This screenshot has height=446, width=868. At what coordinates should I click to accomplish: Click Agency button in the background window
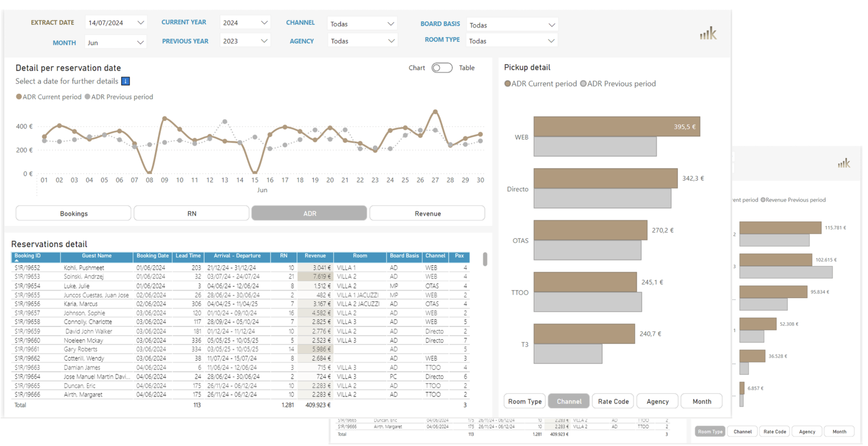point(807,432)
